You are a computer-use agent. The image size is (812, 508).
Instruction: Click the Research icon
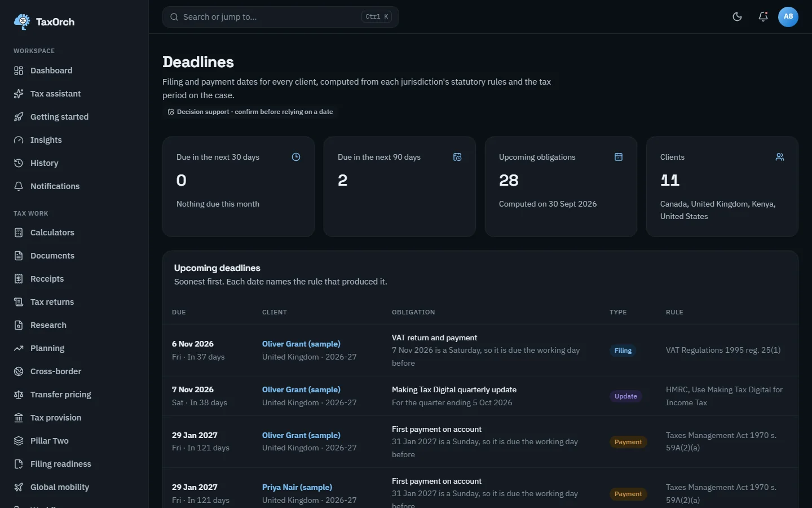(19, 325)
